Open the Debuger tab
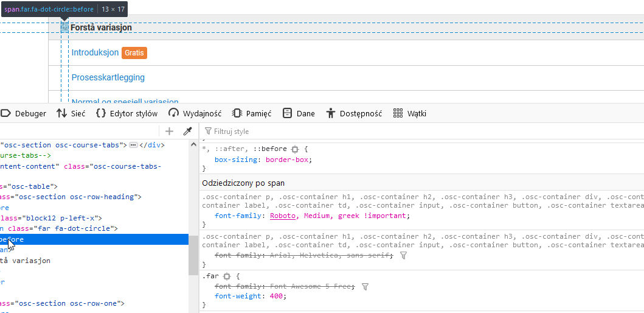644x313 pixels. click(24, 113)
